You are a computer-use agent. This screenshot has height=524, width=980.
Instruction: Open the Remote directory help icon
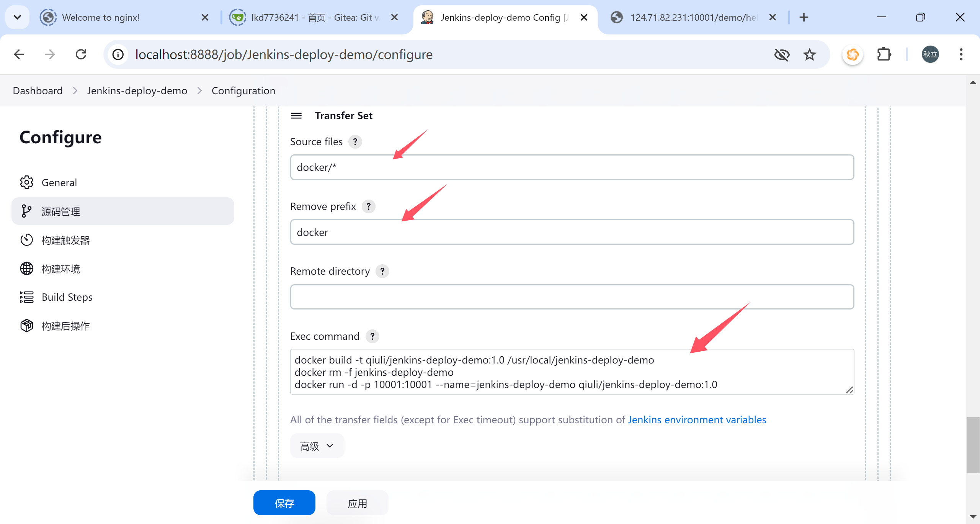coord(382,271)
